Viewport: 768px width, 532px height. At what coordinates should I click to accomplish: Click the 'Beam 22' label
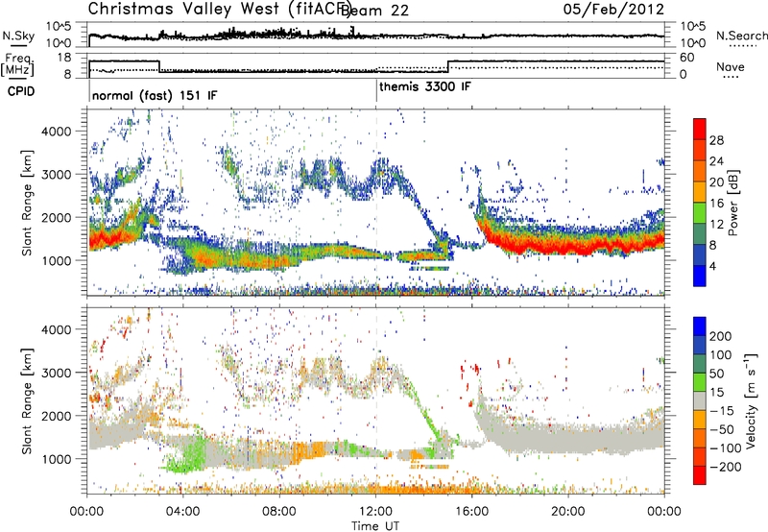(x=374, y=11)
